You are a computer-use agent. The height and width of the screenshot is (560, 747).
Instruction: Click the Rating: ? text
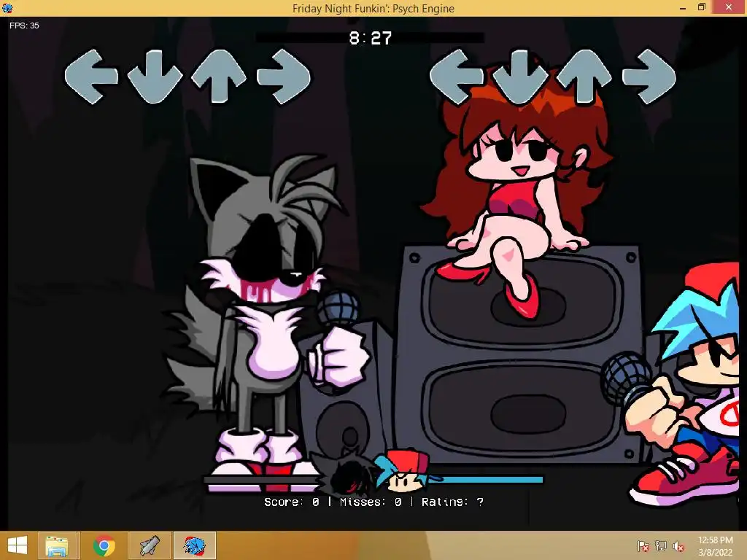pyautogui.click(x=452, y=502)
